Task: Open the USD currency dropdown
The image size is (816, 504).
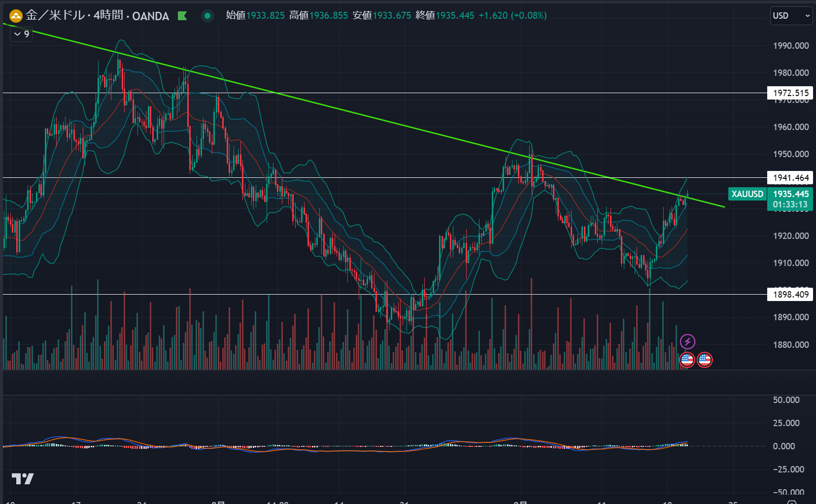Action: [x=791, y=16]
